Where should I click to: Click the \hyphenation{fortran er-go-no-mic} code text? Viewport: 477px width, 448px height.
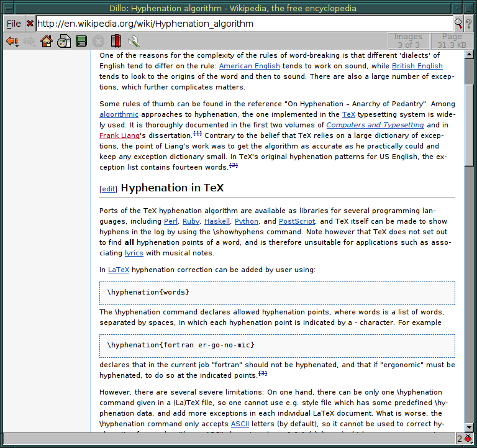181,345
